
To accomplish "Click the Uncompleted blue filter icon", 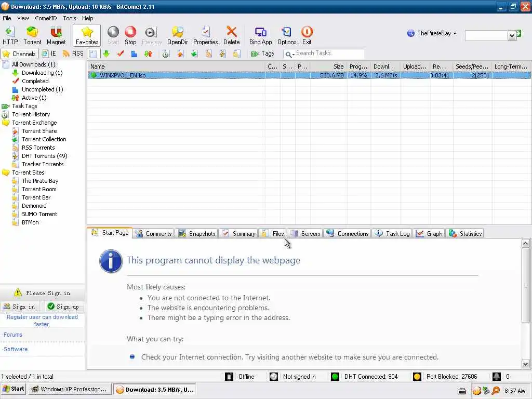I will [134, 54].
